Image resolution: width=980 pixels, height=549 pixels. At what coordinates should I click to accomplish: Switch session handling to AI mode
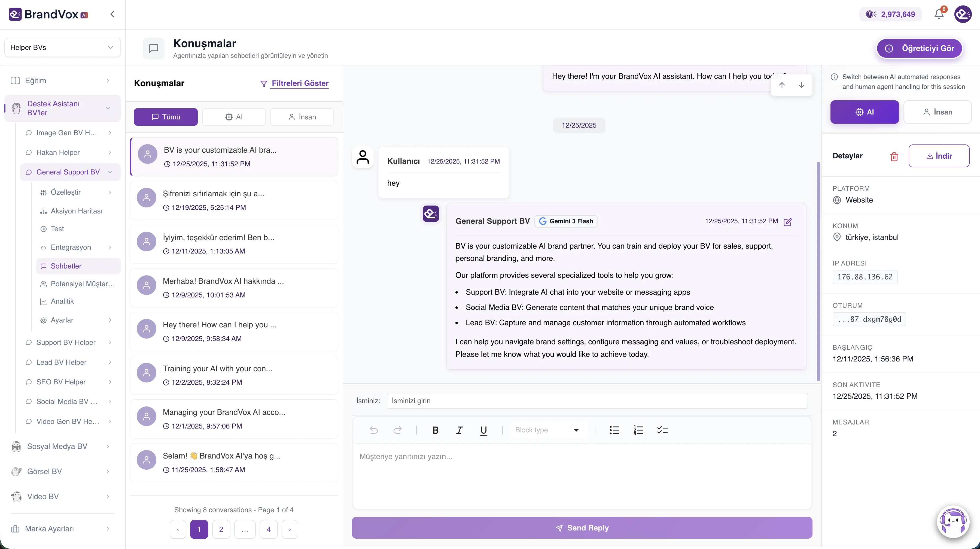pos(864,112)
